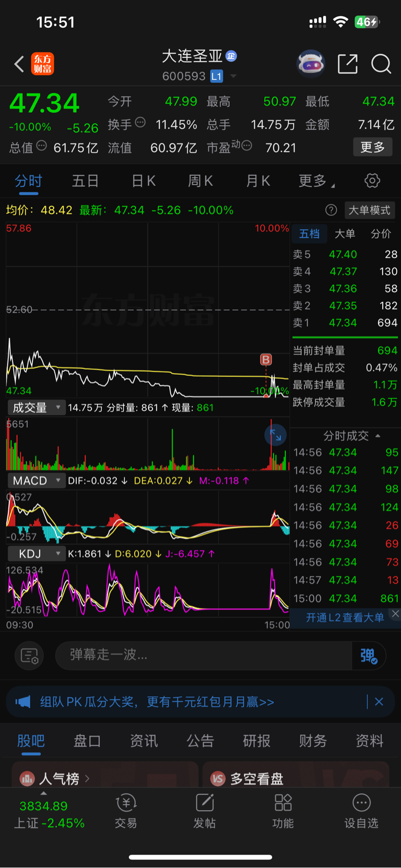The width and height of the screenshot is (401, 868).
Task: Tap the volume bar chart area
Action: pos(148,444)
